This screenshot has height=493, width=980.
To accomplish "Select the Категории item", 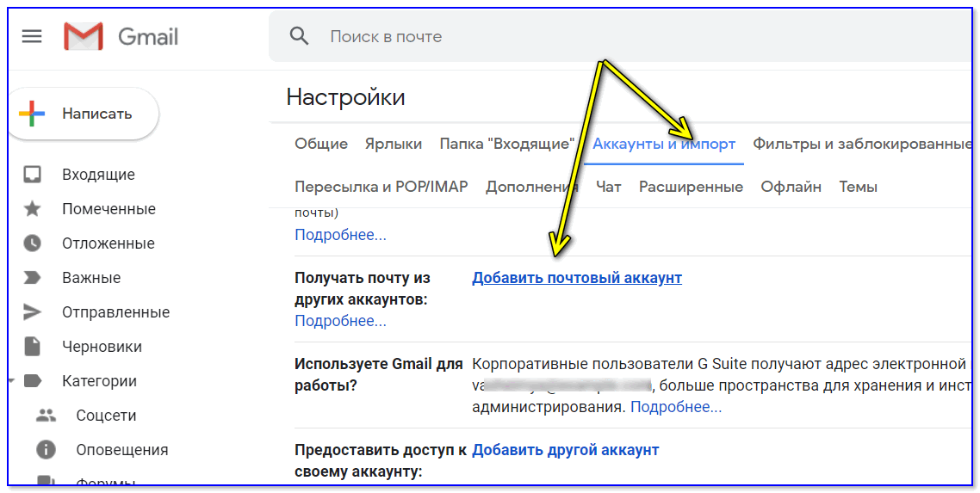I will tap(99, 380).
